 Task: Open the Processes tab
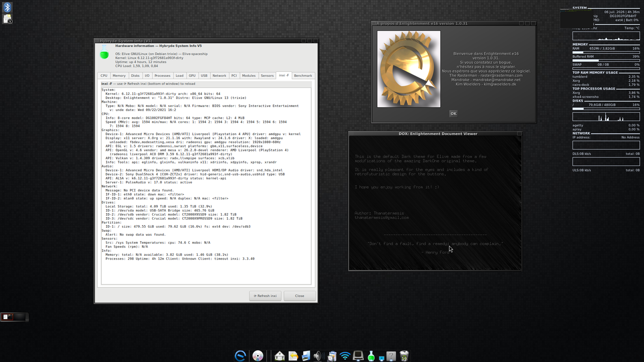tap(162, 75)
